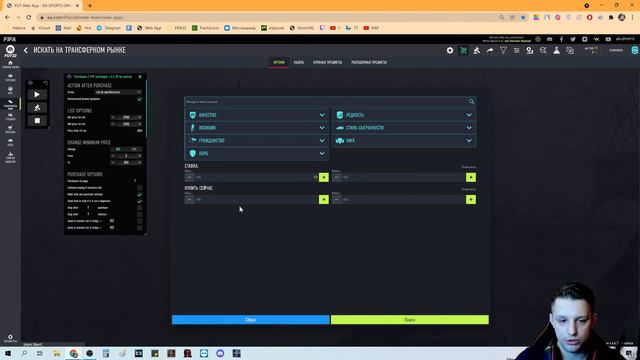Switch to the Расходуемые предметы tab

tap(369, 62)
